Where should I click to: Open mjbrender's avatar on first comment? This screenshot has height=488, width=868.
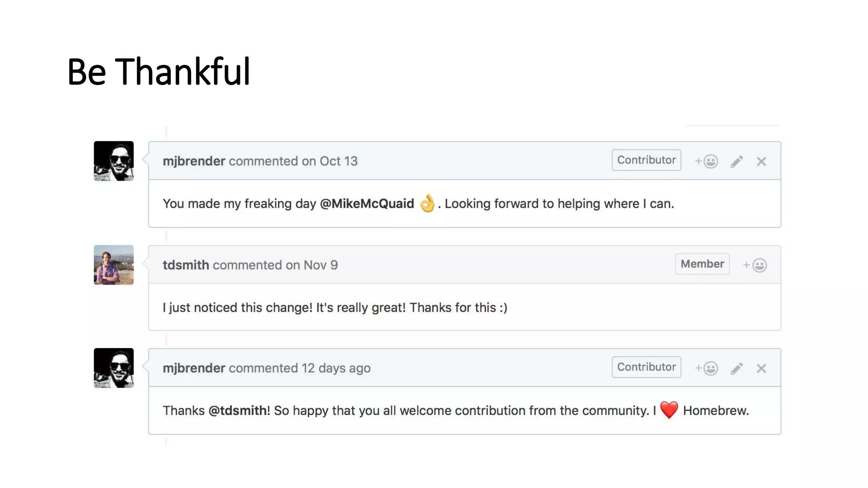[114, 161]
